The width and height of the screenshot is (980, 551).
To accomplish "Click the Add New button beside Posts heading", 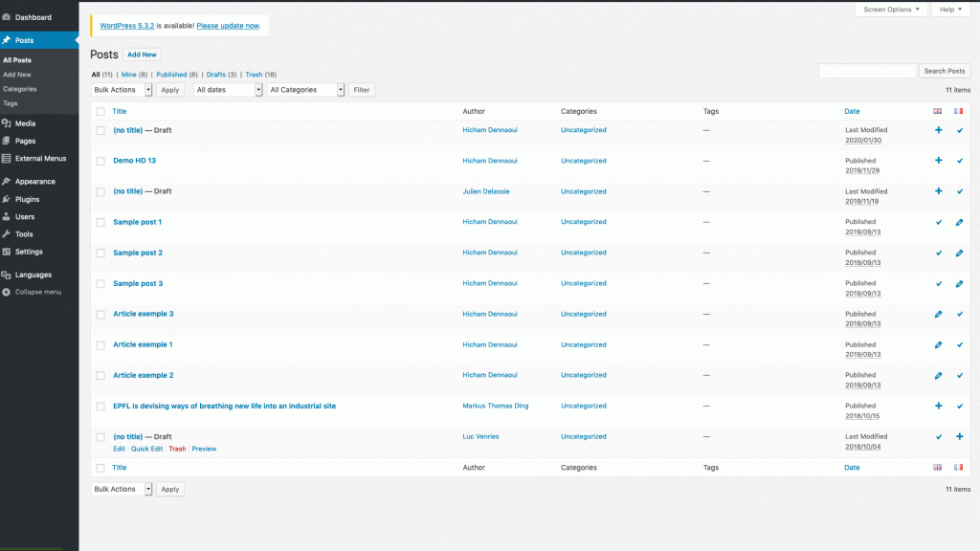I will click(x=142, y=55).
